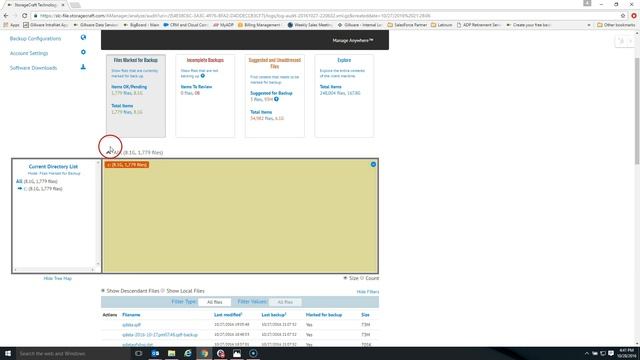Screen dimensions: 640x360
Task: Switch to the StorageCraft Technology browser tab
Action: (x=36, y=5)
